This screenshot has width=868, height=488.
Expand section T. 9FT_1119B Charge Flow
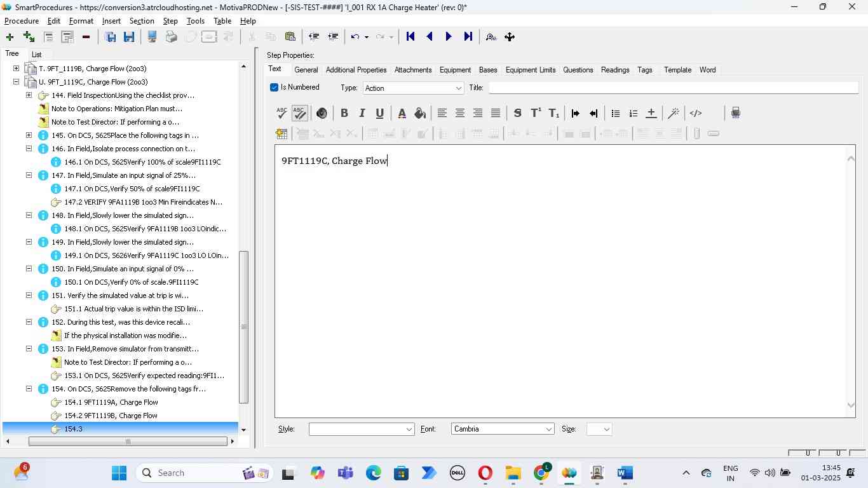pos(16,69)
